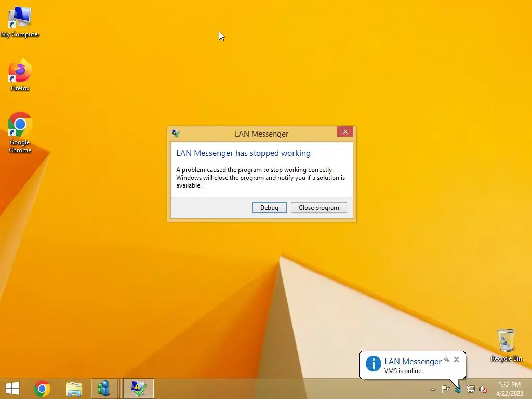Show hidden tray icons arrow
The width and height of the screenshot is (532, 399).
point(433,389)
